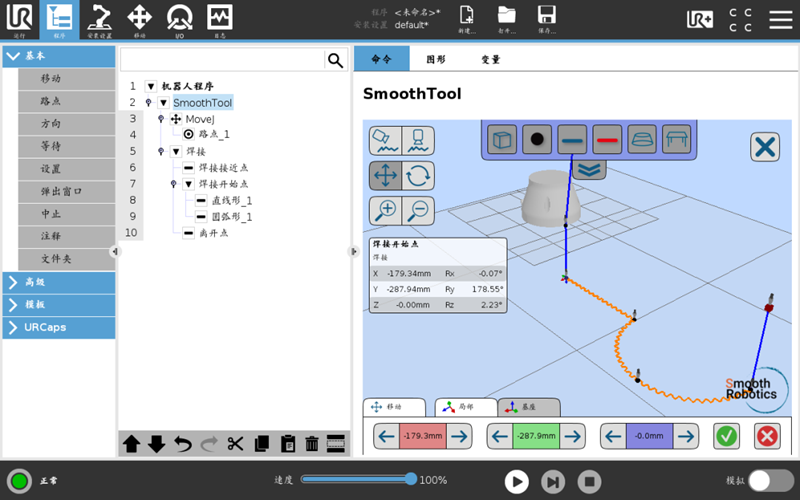800x500 pixels.
Task: Select the 移动 tab under 3D view
Action: click(394, 407)
